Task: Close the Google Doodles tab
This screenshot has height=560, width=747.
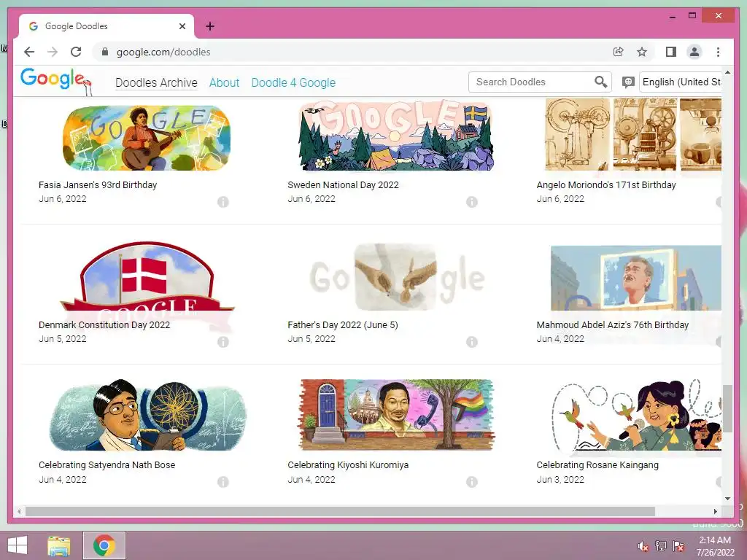Action: pos(182,26)
